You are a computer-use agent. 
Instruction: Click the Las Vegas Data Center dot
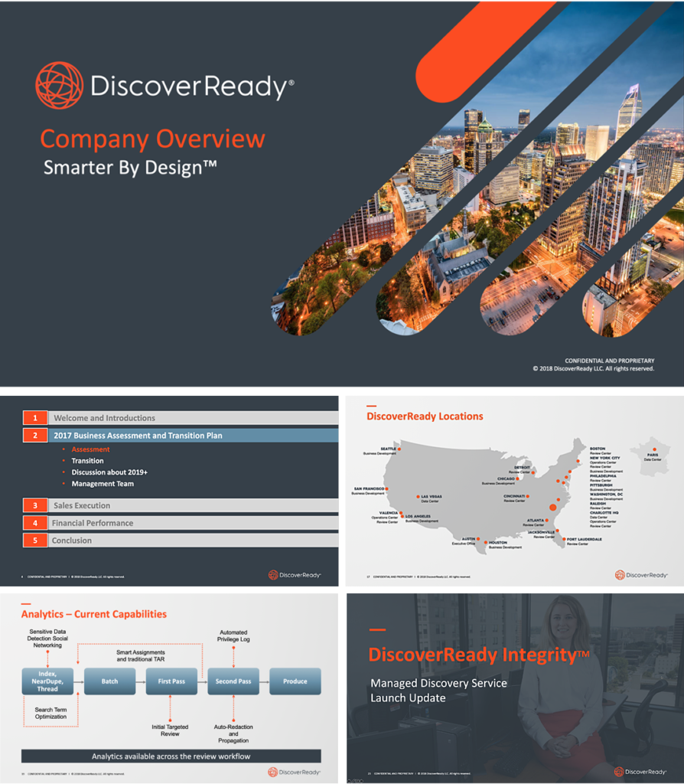pos(418,497)
